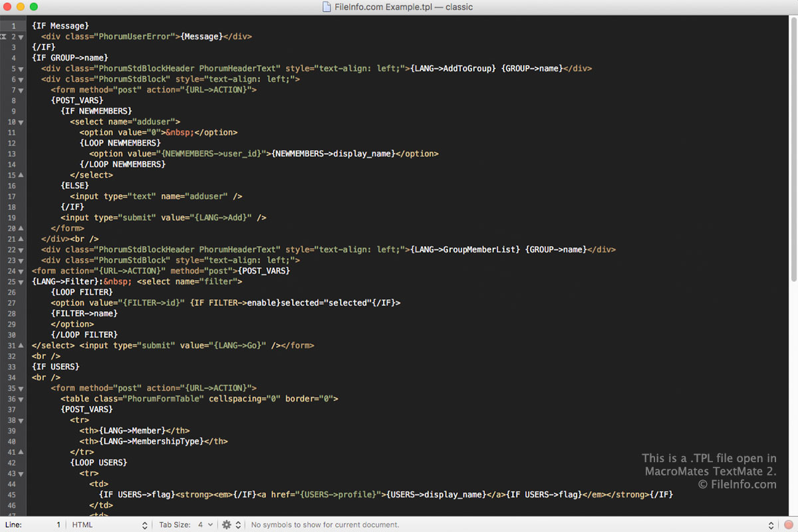Image resolution: width=798 pixels, height=532 pixels.
Task: Click line number 33 in the gutter
Action: (x=12, y=366)
